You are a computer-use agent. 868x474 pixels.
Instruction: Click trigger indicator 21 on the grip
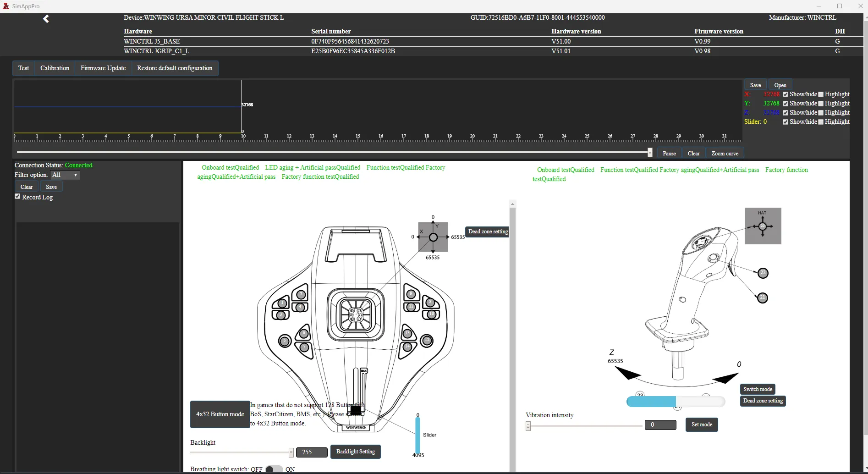[763, 298]
